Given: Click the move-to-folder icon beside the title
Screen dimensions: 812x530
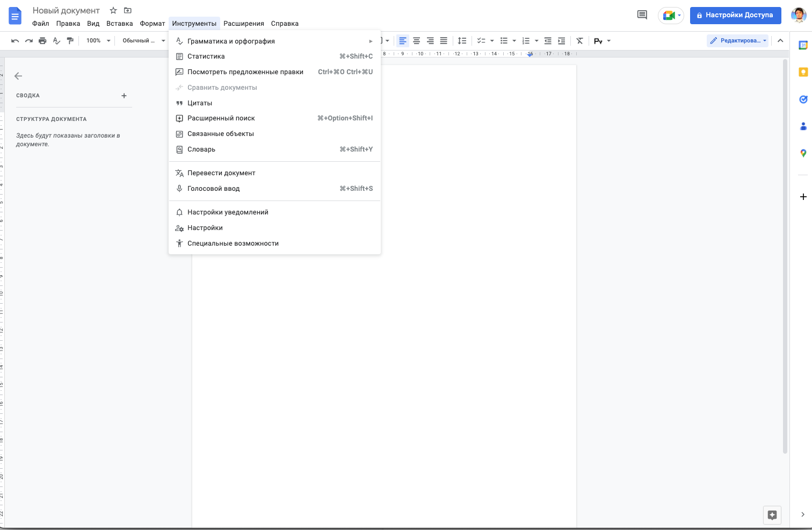Looking at the screenshot, I should 127,10.
